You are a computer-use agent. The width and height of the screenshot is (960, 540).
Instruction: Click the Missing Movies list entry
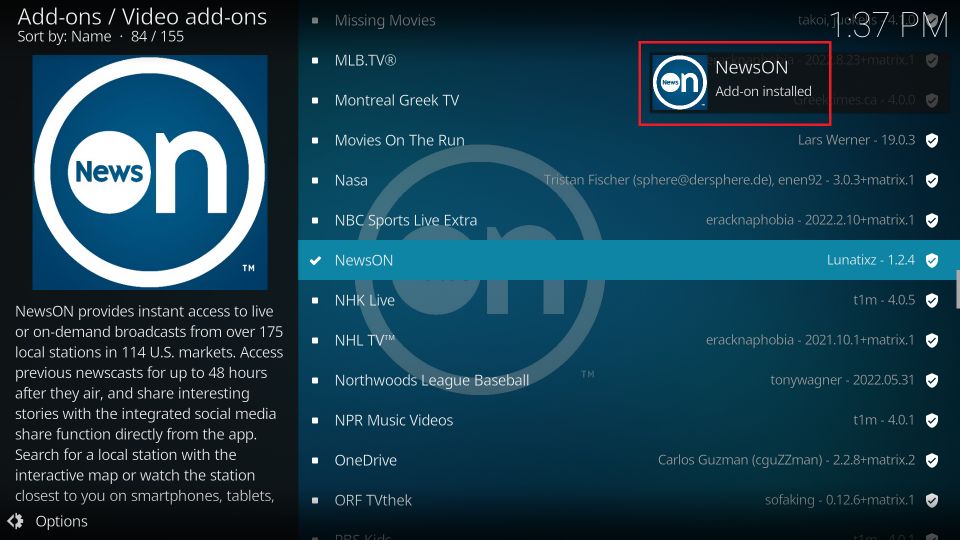[385, 20]
